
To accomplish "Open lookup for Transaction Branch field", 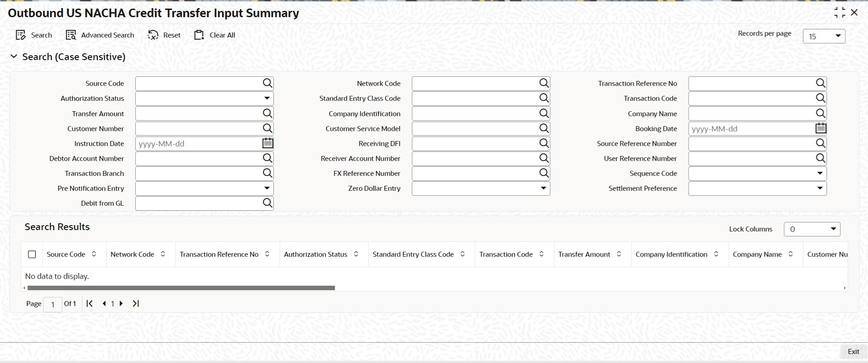I will tap(267, 173).
